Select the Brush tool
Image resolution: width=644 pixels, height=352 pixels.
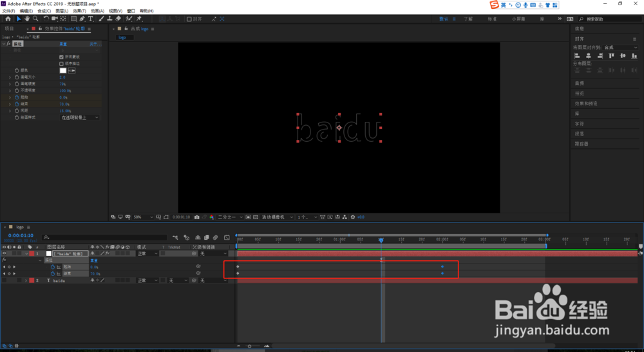coord(101,19)
